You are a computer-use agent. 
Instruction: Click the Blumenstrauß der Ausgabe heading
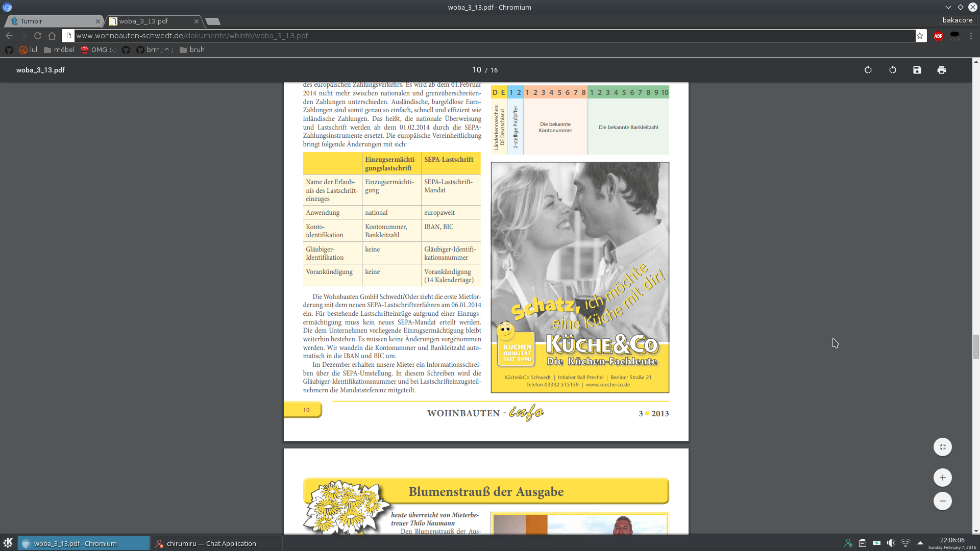coord(486,491)
